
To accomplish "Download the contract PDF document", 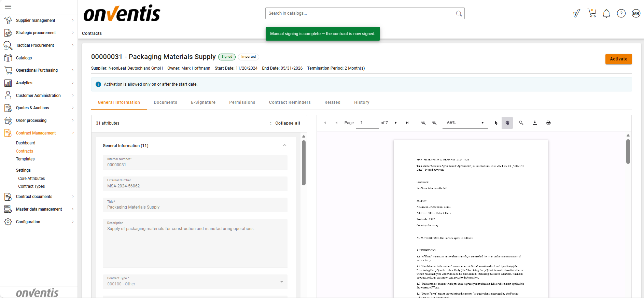I will pyautogui.click(x=535, y=123).
